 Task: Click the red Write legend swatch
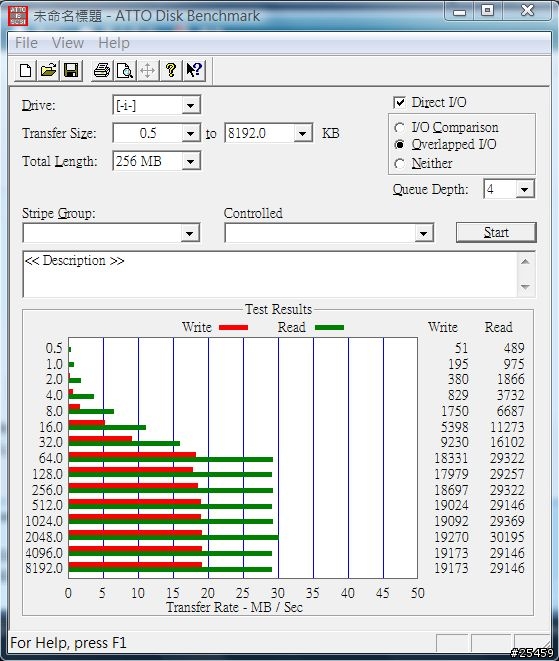(234, 328)
